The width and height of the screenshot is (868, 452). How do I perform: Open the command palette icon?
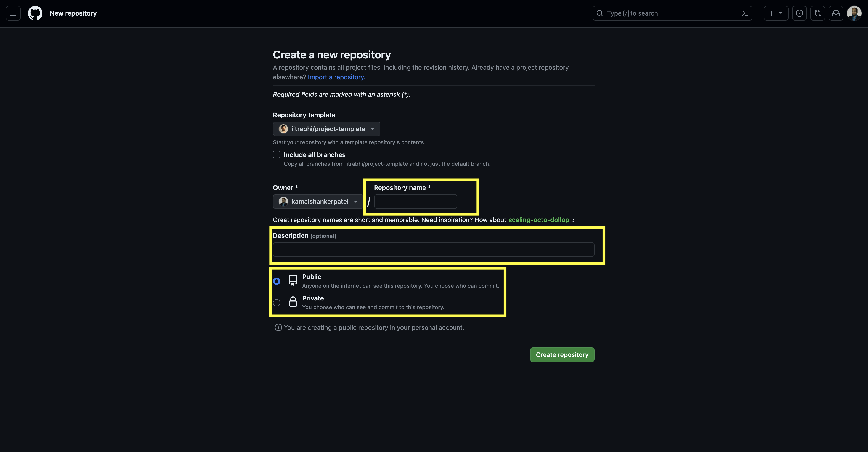745,13
